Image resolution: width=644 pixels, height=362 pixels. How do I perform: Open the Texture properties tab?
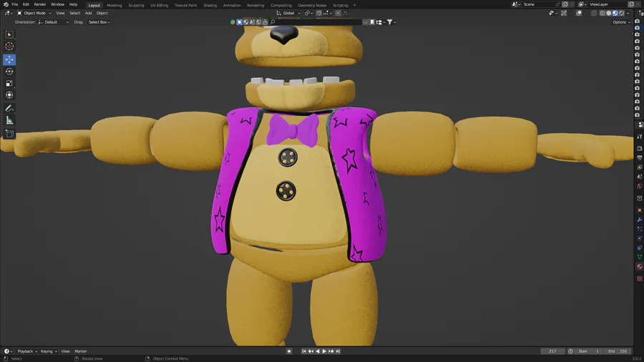(x=640, y=279)
